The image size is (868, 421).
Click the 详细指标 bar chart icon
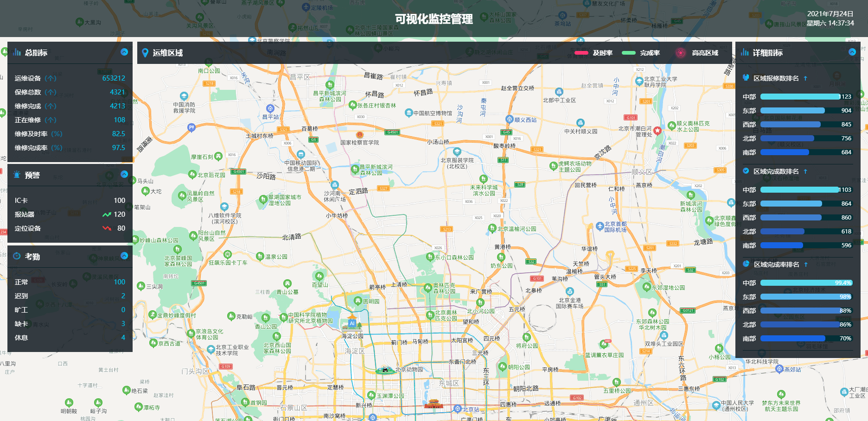(x=745, y=52)
